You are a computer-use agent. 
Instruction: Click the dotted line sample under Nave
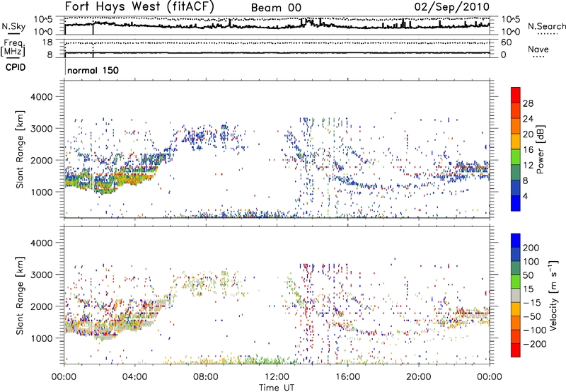tap(538, 57)
